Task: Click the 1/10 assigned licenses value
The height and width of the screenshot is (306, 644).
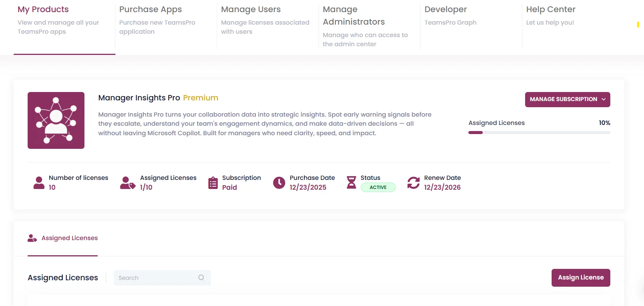Action: [x=146, y=187]
